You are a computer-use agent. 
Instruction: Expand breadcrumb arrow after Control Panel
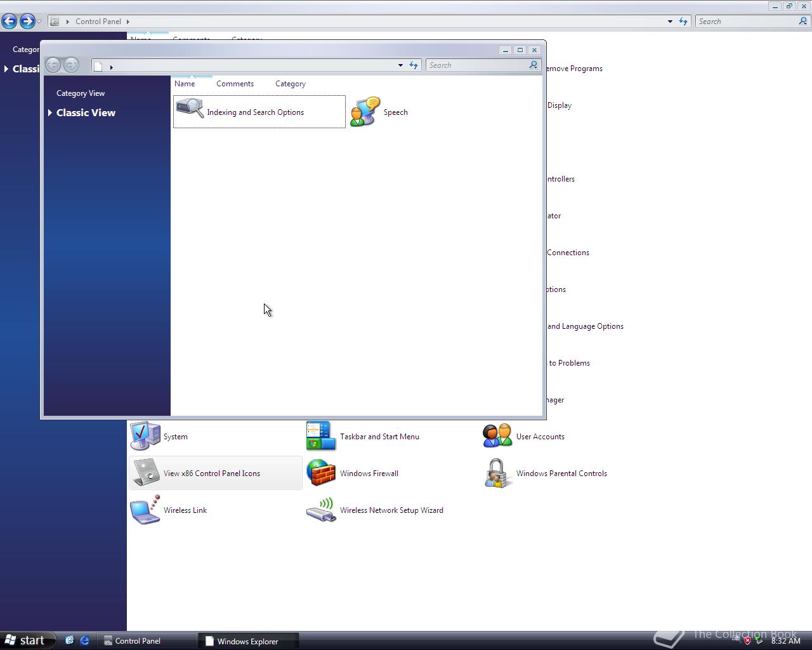click(x=128, y=21)
